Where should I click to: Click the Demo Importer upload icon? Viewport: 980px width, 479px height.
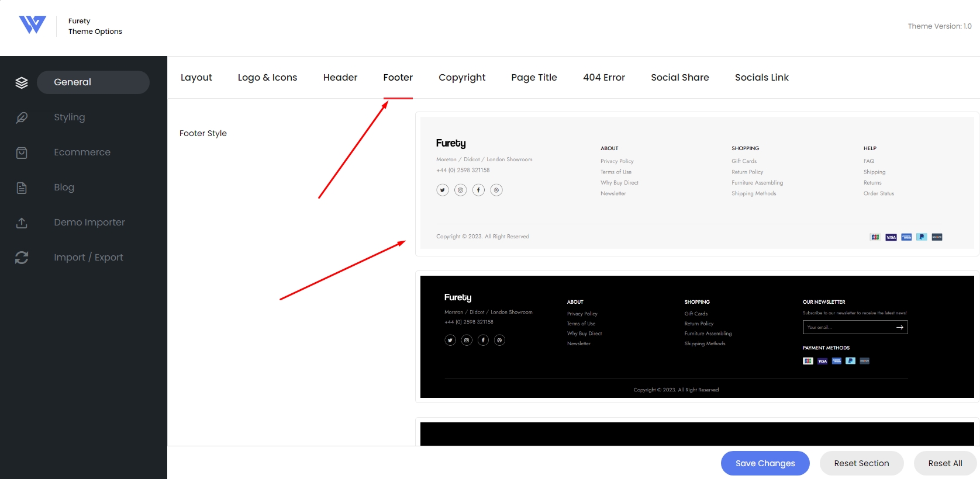(x=22, y=223)
